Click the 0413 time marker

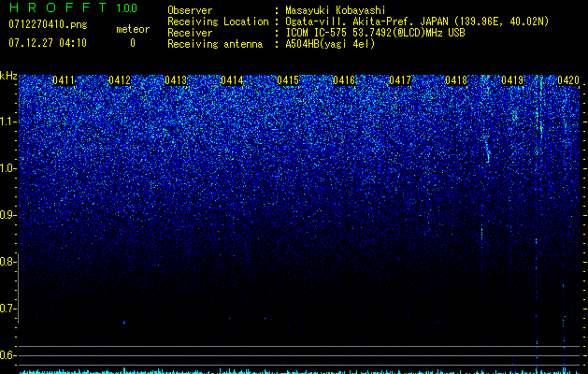pyautogui.click(x=176, y=80)
